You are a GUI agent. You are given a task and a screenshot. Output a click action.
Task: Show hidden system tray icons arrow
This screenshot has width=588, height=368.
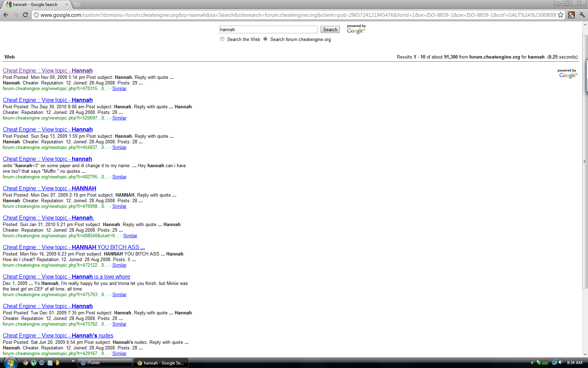532,363
